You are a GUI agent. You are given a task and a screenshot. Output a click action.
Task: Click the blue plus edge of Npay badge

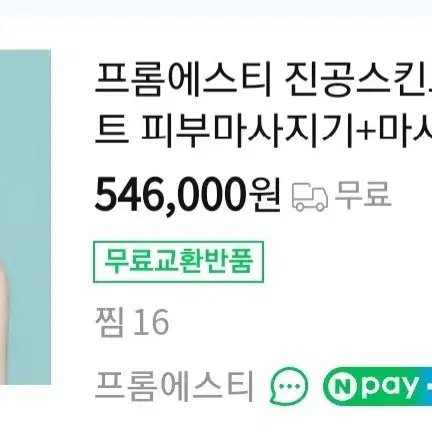(x=427, y=386)
